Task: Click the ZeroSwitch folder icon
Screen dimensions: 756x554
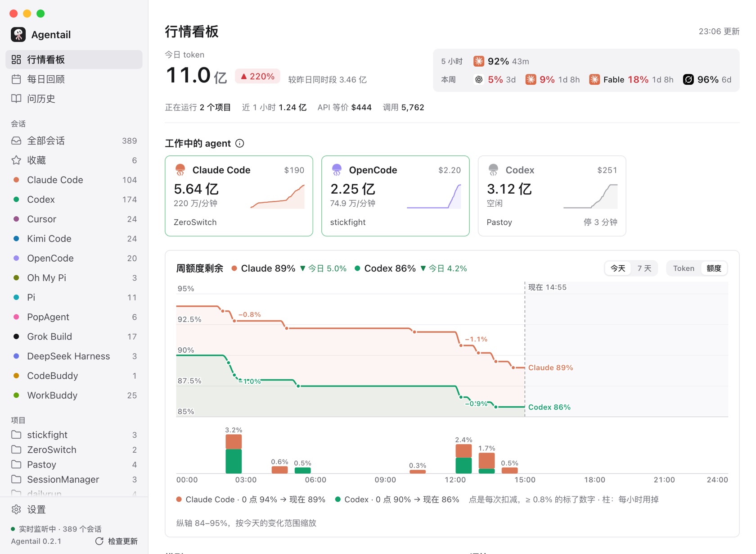Action: click(16, 450)
